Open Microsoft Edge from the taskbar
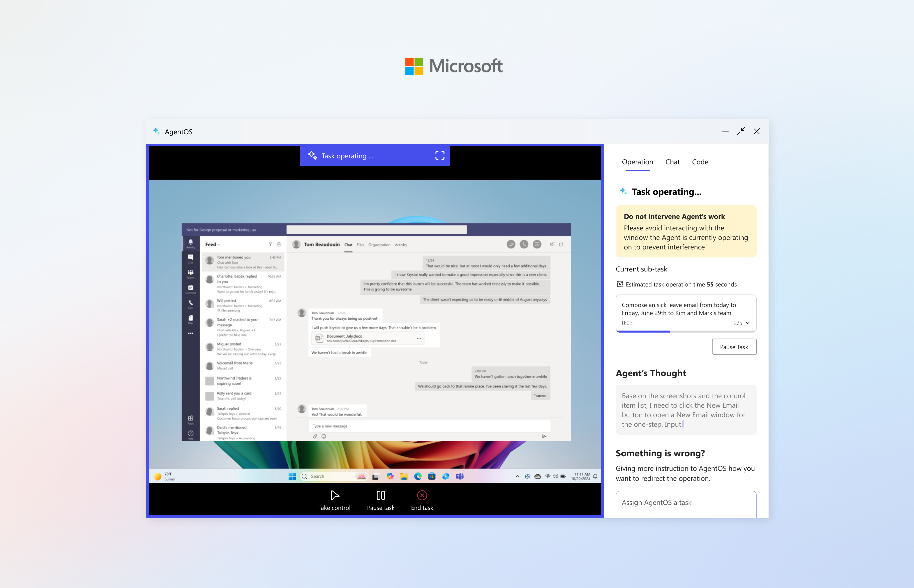The height and width of the screenshot is (588, 914). 418,476
